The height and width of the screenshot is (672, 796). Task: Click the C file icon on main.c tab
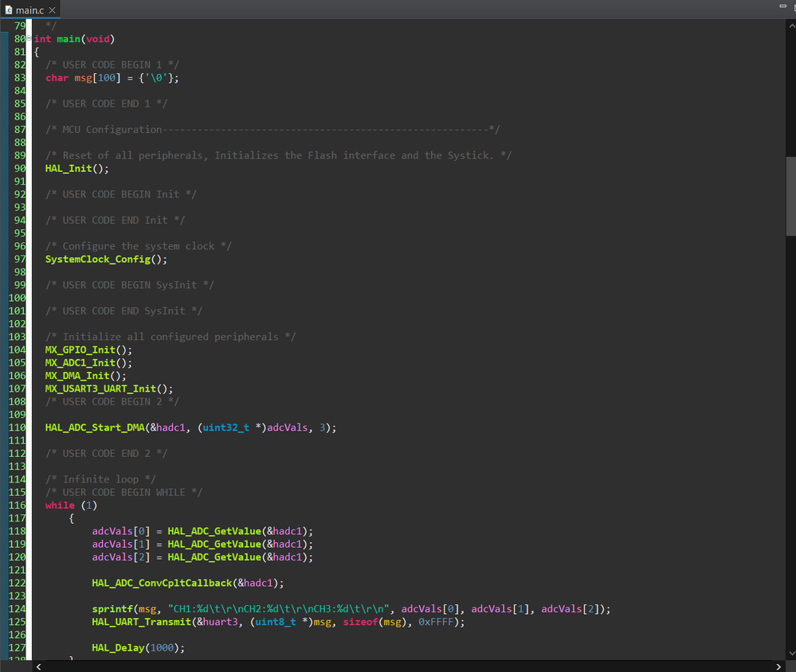pyautogui.click(x=9, y=10)
